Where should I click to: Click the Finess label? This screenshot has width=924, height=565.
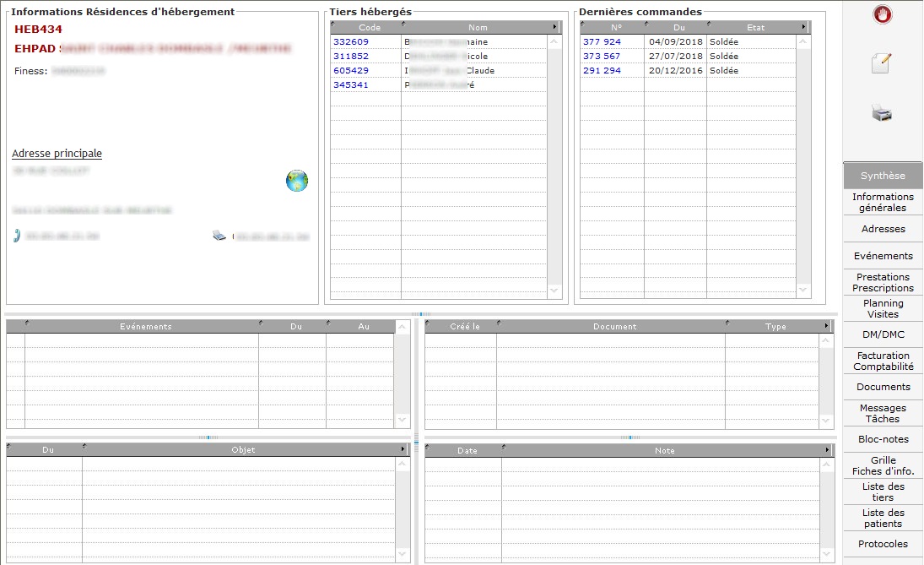pyautogui.click(x=30, y=71)
